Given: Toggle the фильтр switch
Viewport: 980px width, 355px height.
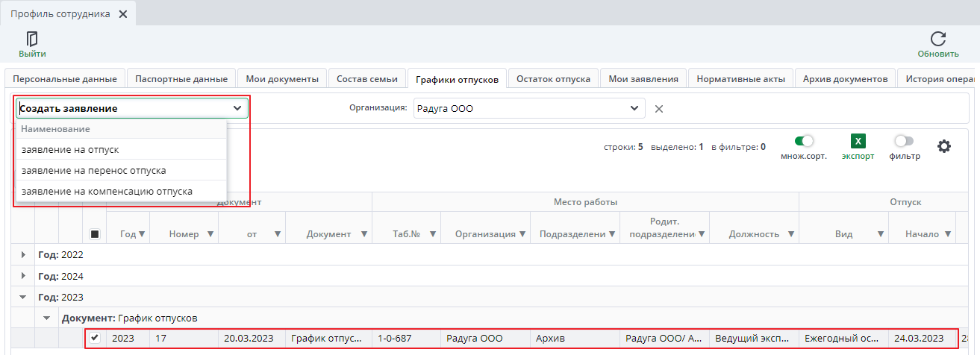Looking at the screenshot, I should (904, 140).
